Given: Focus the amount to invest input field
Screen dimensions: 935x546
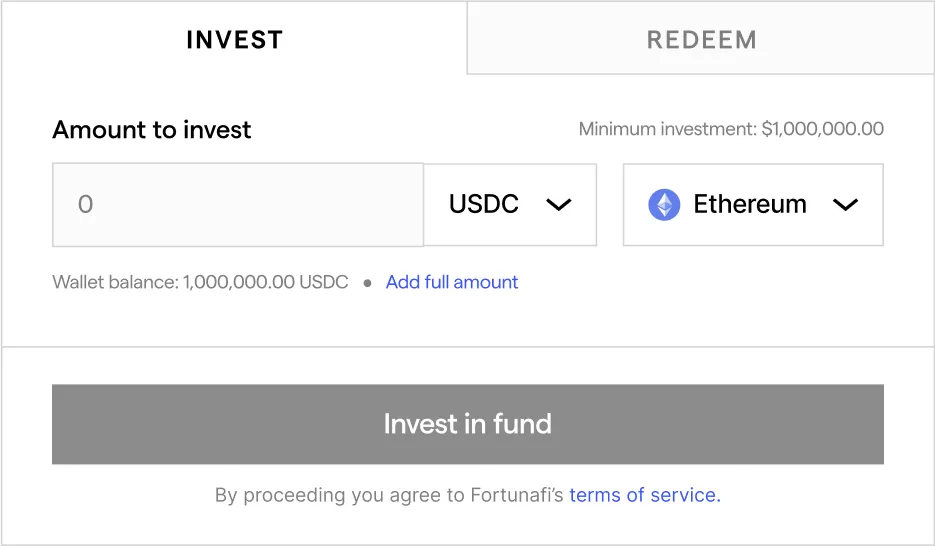Looking at the screenshot, I should pyautogui.click(x=238, y=205).
